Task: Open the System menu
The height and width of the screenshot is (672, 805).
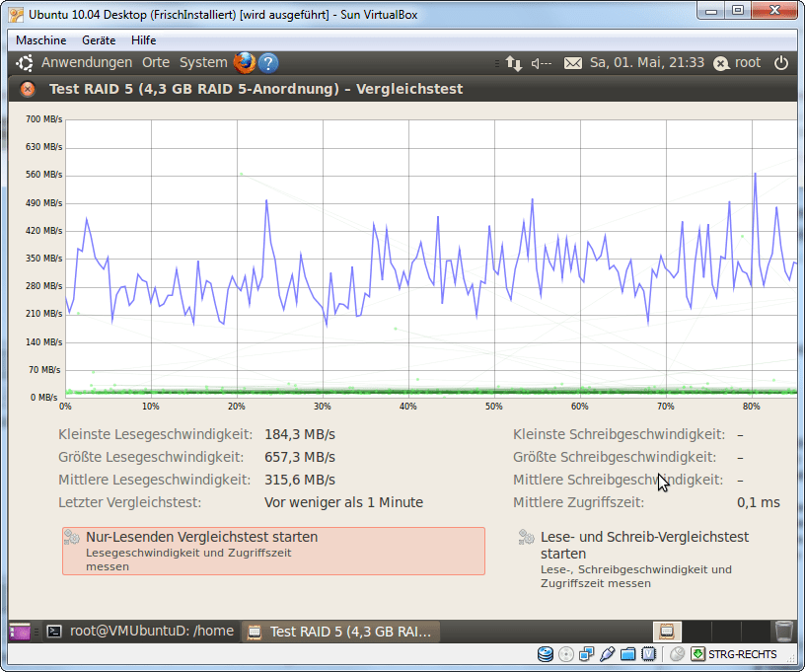Action: pos(203,62)
